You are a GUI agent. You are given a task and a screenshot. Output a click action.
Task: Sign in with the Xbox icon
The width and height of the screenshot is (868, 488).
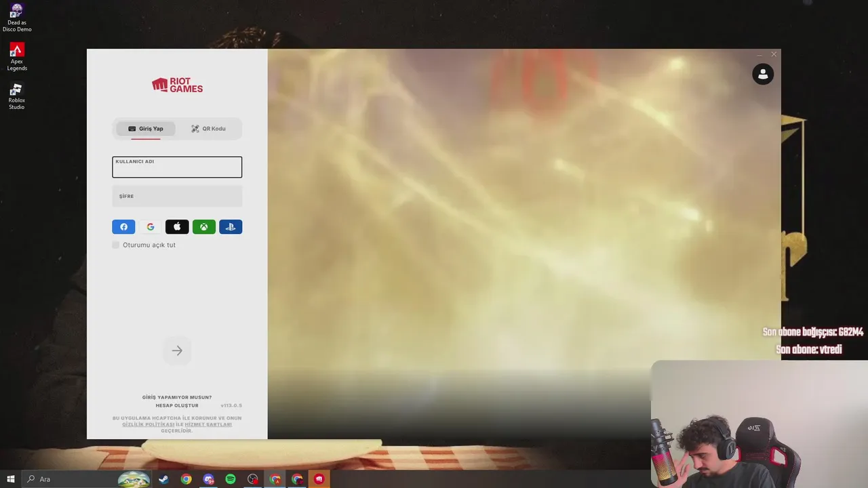204,227
